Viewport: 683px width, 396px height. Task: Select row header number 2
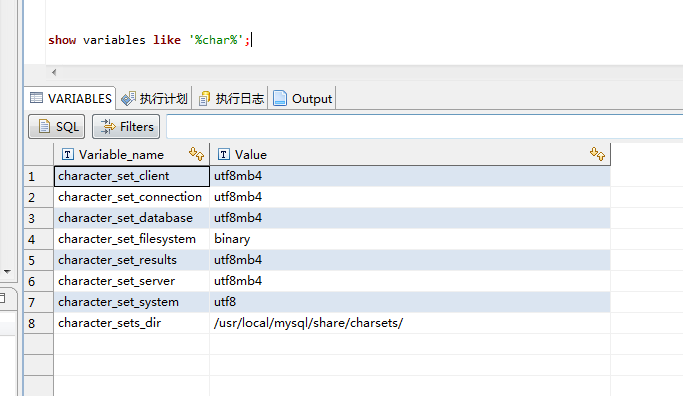pyautogui.click(x=39, y=197)
